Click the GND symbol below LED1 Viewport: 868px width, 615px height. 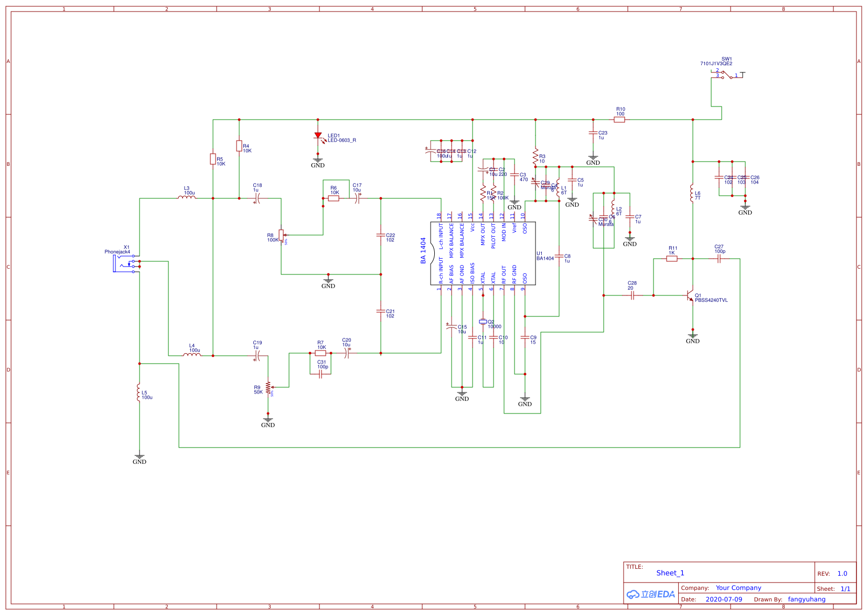[x=318, y=162]
